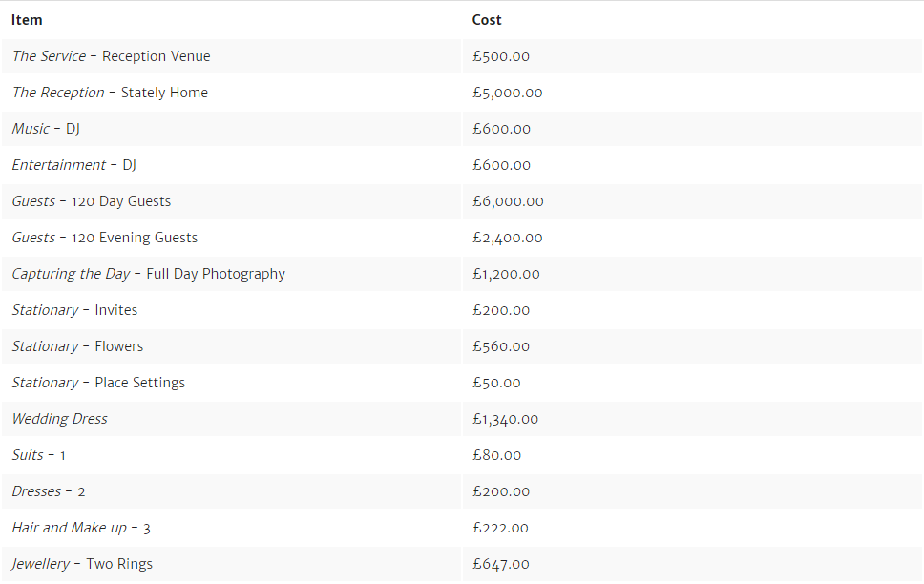The width and height of the screenshot is (924, 584).
Task: Select the Jewellery – Two Rings item
Action: pos(82,564)
